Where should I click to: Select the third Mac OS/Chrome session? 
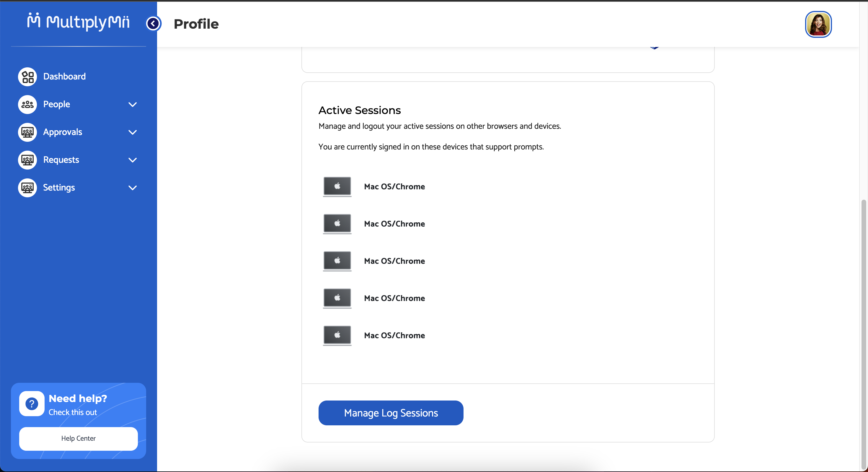pyautogui.click(x=394, y=261)
